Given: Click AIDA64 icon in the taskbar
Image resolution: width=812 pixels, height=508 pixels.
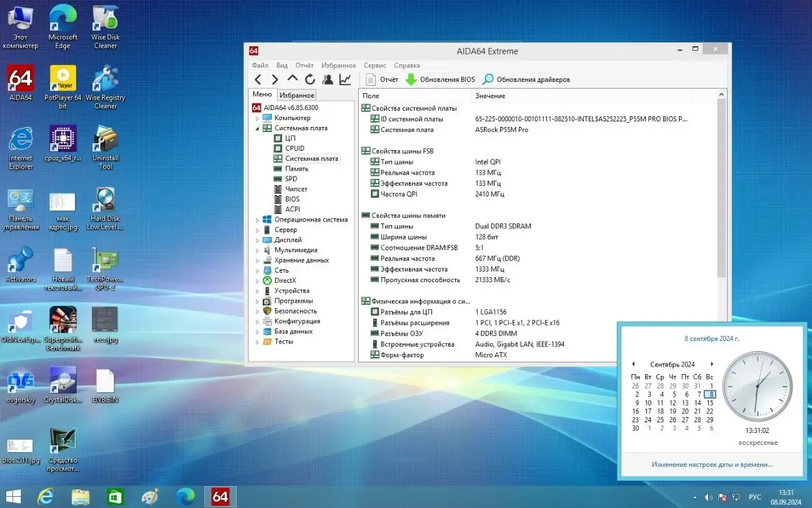Looking at the screenshot, I should [220, 497].
